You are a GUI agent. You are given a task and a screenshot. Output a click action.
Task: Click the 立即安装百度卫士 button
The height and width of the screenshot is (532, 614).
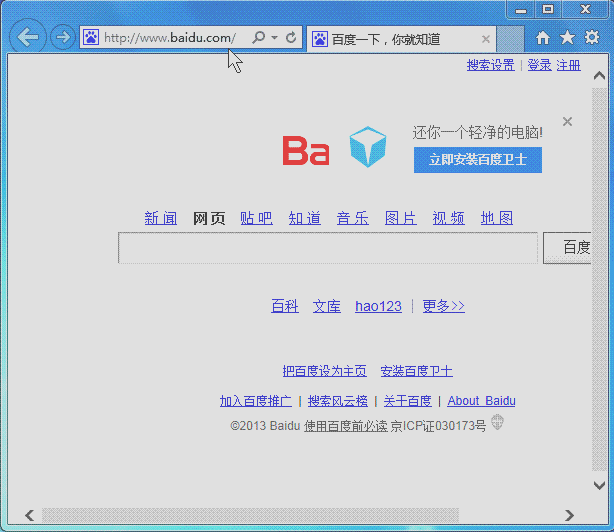click(x=478, y=160)
